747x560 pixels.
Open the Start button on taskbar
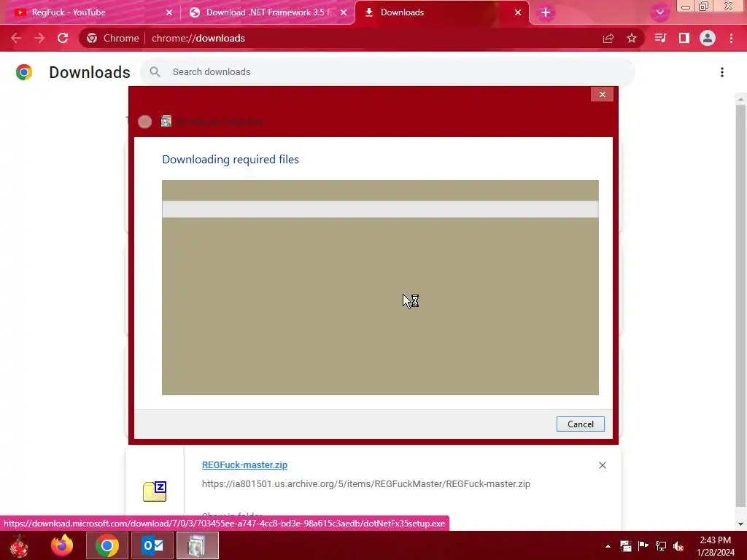(x=19, y=545)
